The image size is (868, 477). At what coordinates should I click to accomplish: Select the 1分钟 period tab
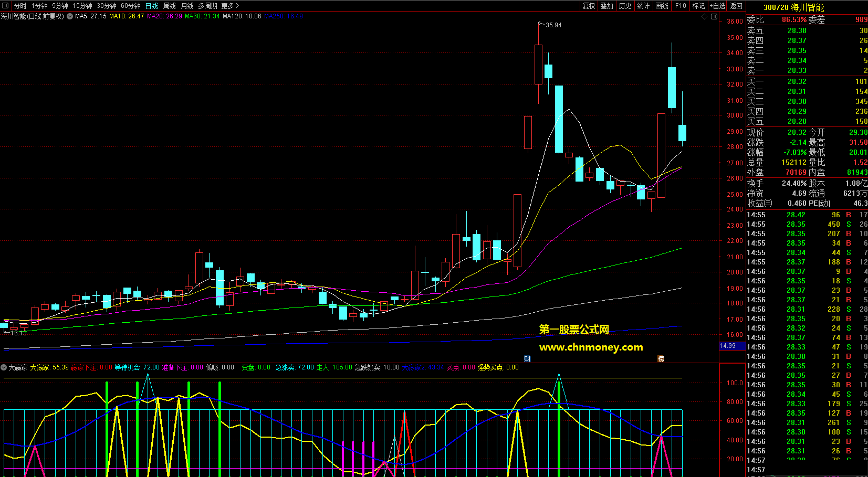click(x=39, y=6)
